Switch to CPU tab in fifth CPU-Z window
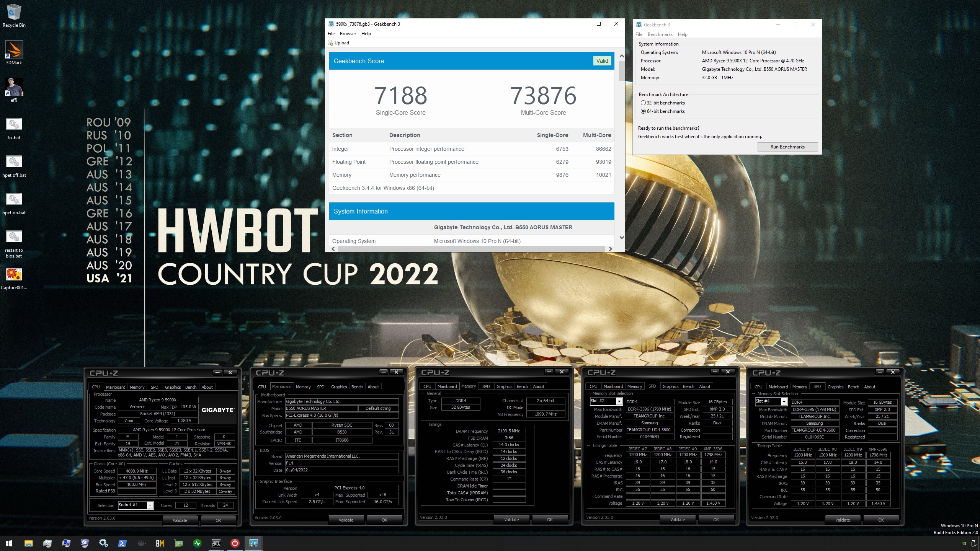The image size is (980, 551). tap(758, 387)
